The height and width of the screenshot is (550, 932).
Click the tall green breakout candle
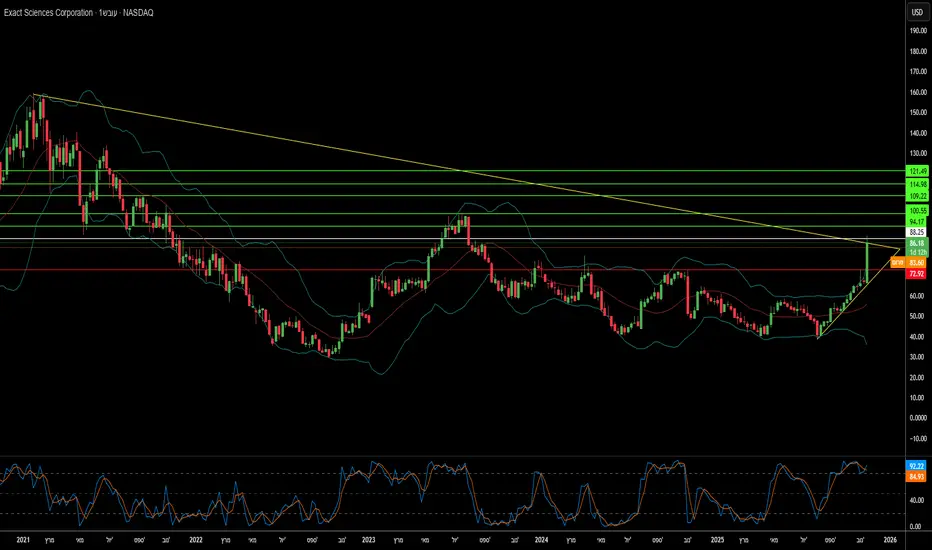pyautogui.click(x=867, y=262)
